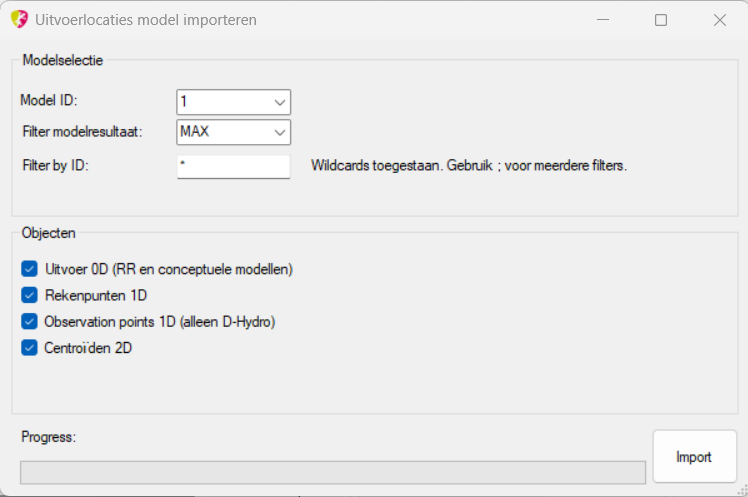The image size is (748, 497).
Task: Close the Uitvoerlocaties model importeren dialog
Action: coord(719,20)
